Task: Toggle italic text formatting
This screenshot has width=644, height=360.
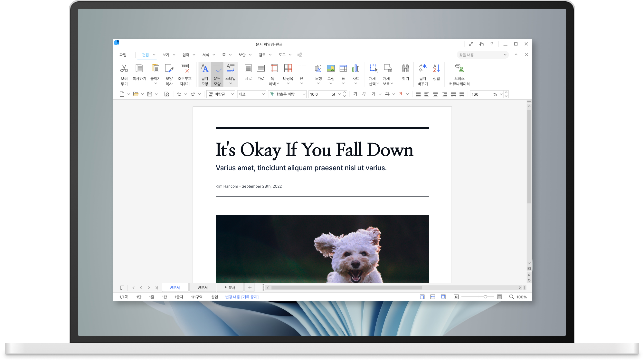Action: (x=364, y=94)
